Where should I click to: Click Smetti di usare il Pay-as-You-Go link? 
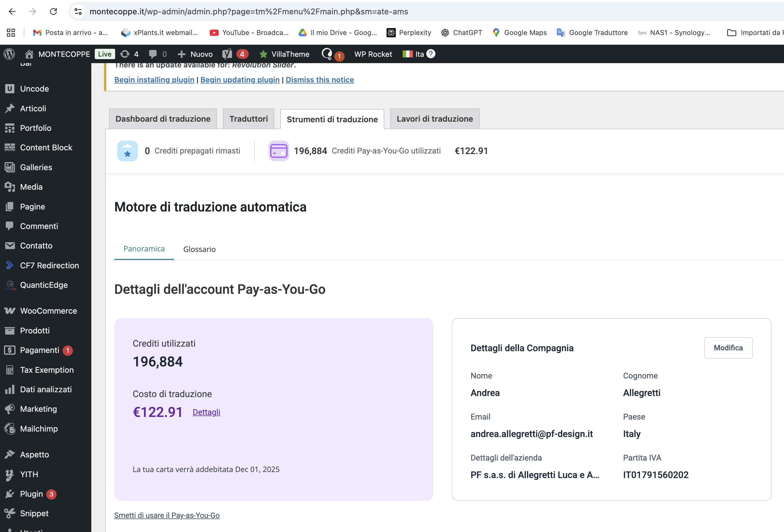(x=167, y=515)
